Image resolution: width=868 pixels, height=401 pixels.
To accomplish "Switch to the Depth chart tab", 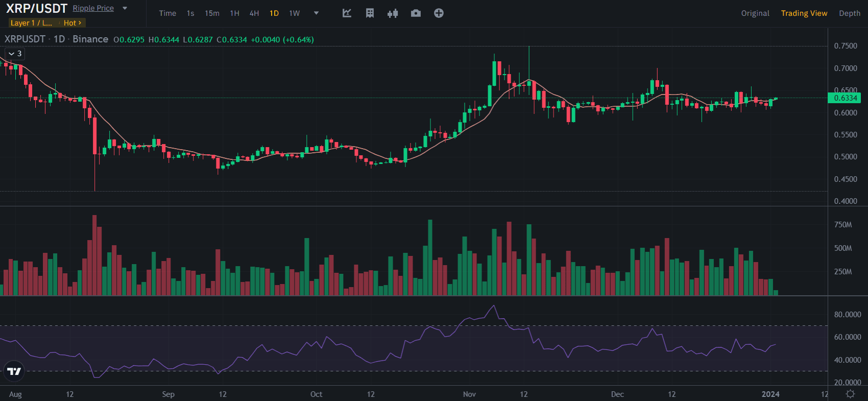I will pyautogui.click(x=850, y=13).
